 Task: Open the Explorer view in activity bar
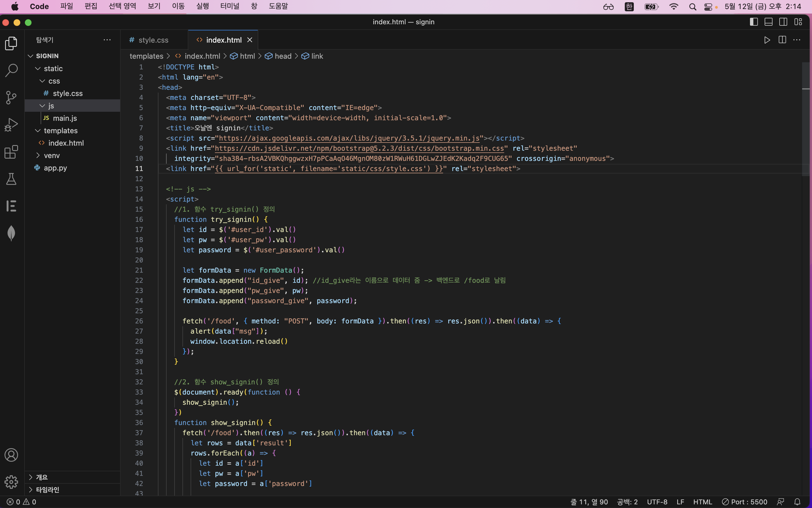point(11,43)
